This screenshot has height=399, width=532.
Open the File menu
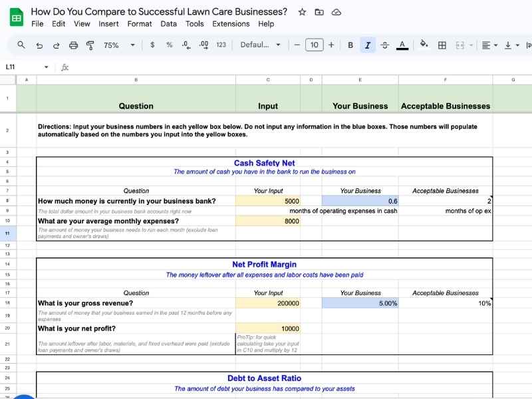point(37,24)
